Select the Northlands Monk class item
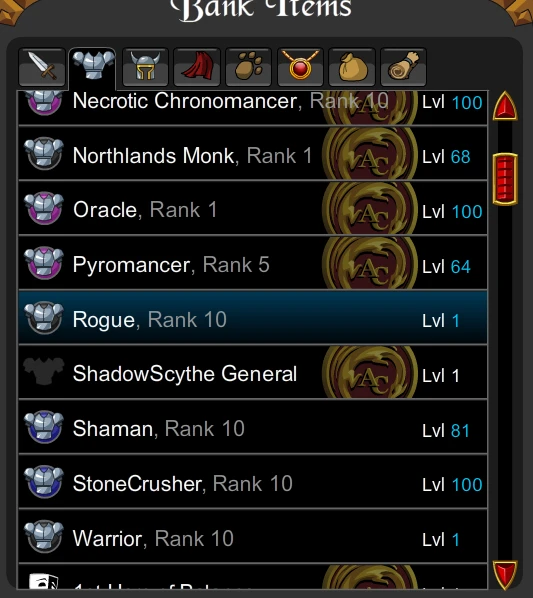Viewport: 533px width, 598px height. [x=253, y=153]
